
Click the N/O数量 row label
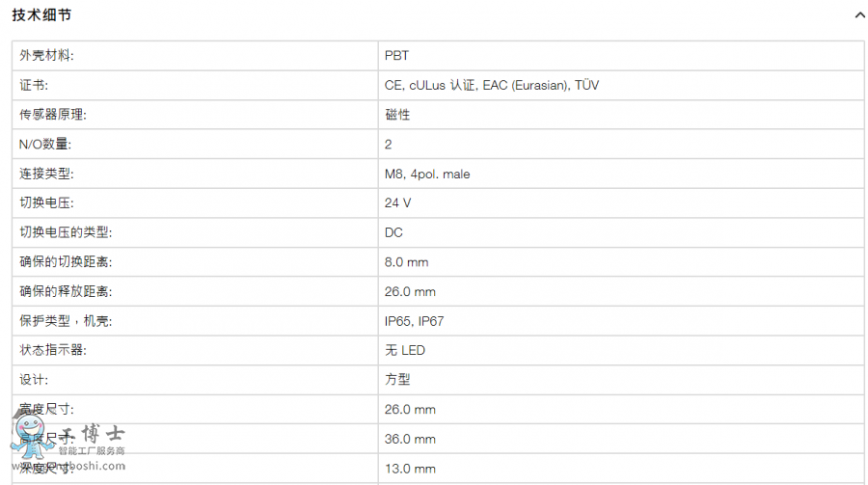[45, 144]
